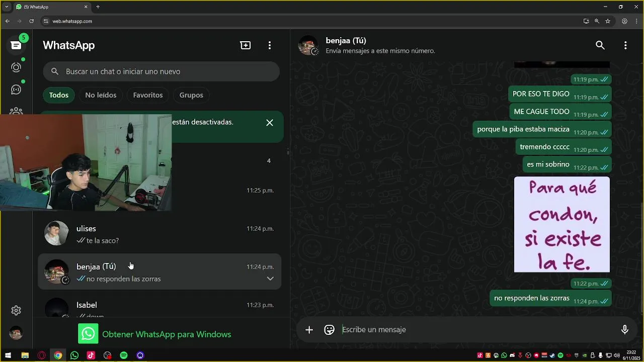
Task: Click 'no responden las zorras' message bubble
Action: point(551,299)
